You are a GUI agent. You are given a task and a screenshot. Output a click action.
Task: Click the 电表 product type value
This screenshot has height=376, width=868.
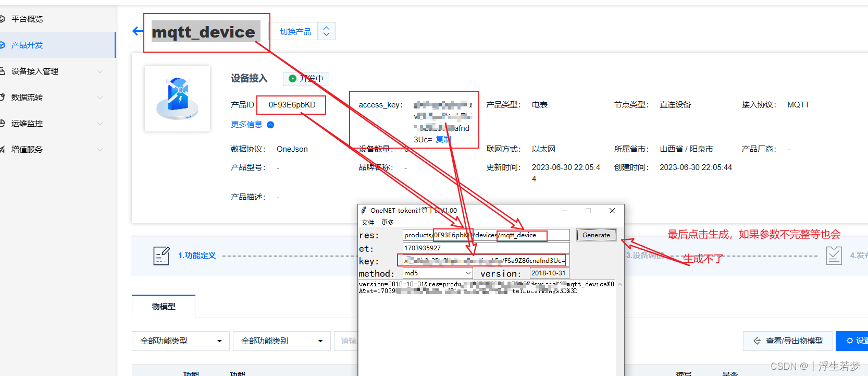[540, 105]
